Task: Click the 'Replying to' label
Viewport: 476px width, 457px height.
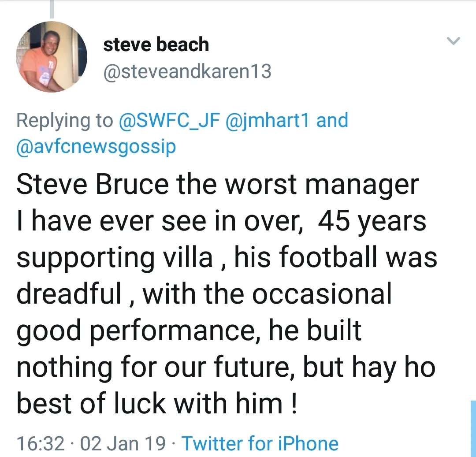Action: click(64, 121)
